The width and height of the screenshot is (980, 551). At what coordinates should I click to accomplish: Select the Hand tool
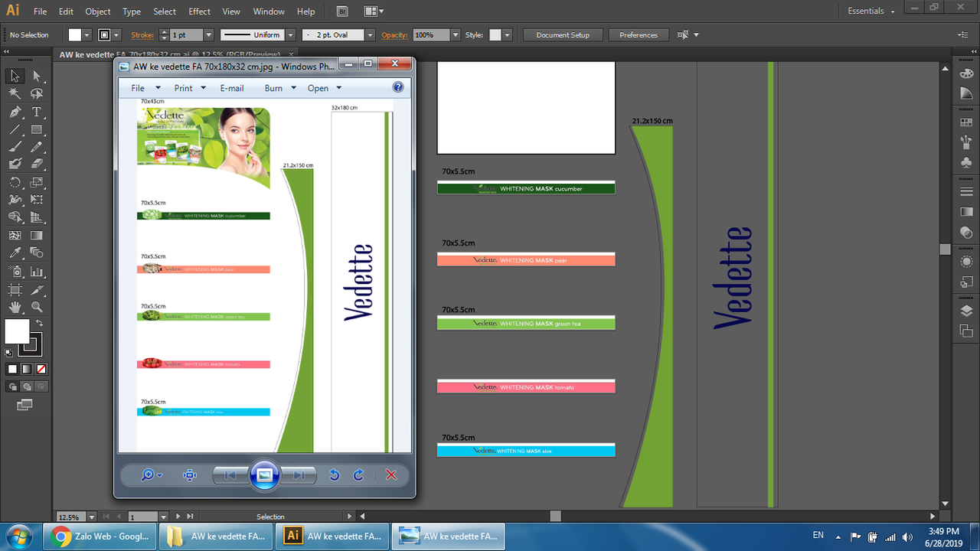(x=15, y=307)
